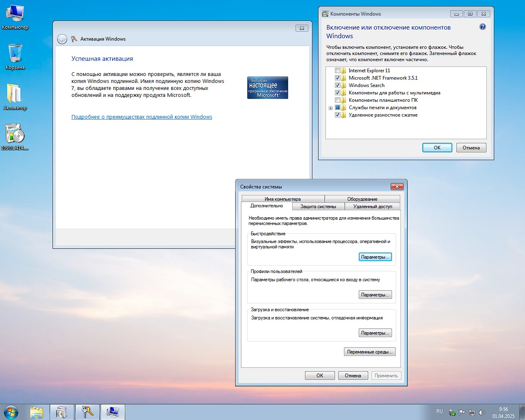
Task: Click the Успешная активация heading
Action: point(102,59)
